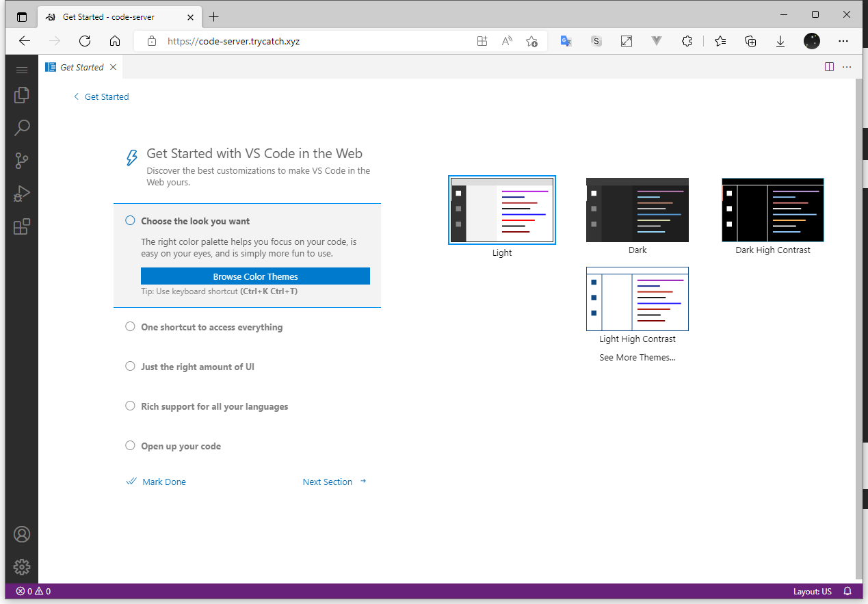Viewport: 868px width, 604px height.
Task: Open the Accounts menu icon
Action: click(22, 534)
